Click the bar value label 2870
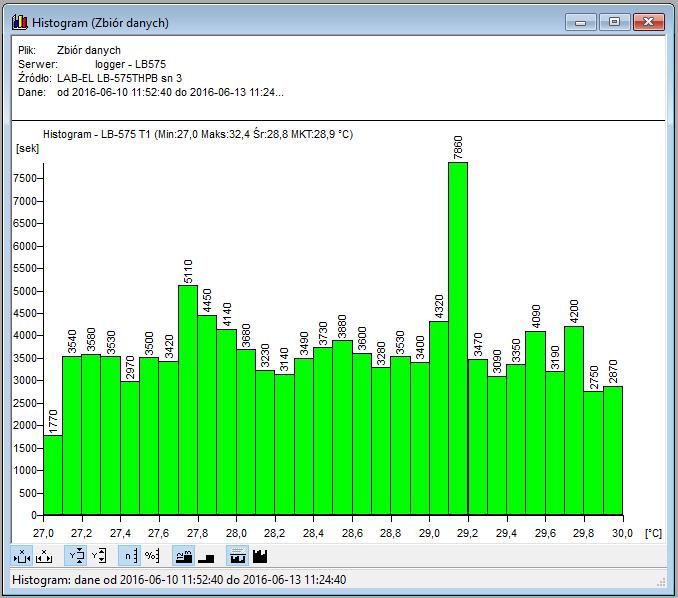The width and height of the screenshot is (678, 598). tap(613, 371)
